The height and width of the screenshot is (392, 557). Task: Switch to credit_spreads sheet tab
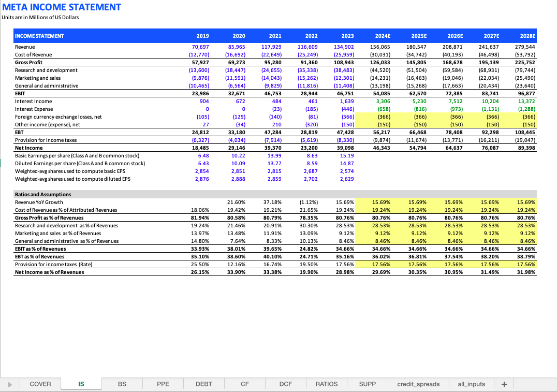[418, 384]
